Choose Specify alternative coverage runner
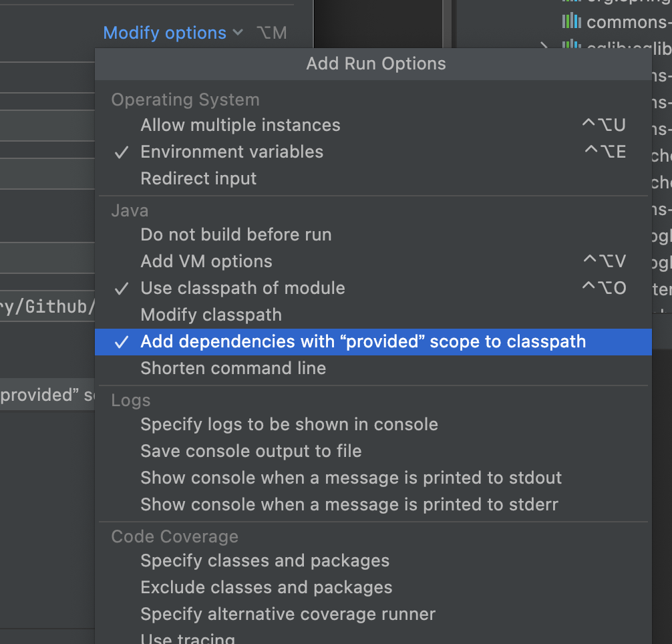The width and height of the screenshot is (672, 644). pos(288,614)
